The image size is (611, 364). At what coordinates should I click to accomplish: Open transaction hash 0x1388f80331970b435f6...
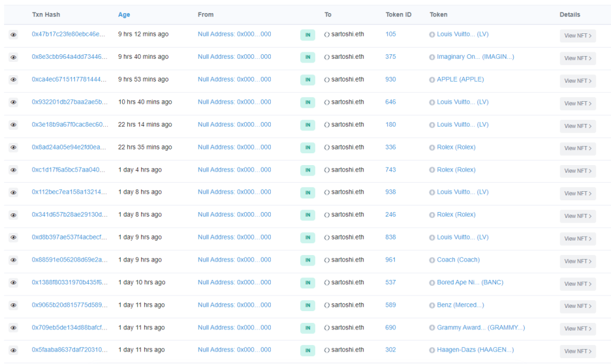pos(69,282)
